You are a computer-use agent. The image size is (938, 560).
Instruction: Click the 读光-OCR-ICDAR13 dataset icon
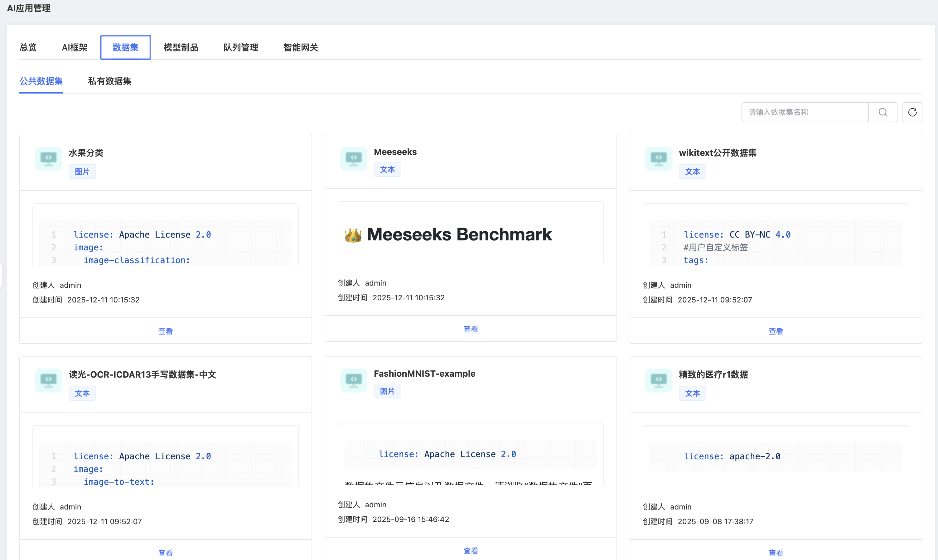pos(48,380)
